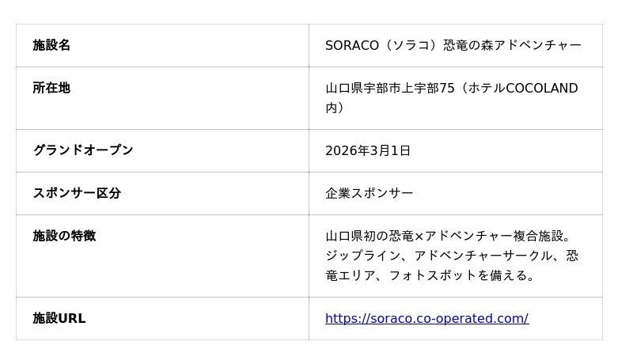This screenshot has height=364, width=633.
Task: Click the （ソラコ） reading in facility name
Action: point(408,45)
